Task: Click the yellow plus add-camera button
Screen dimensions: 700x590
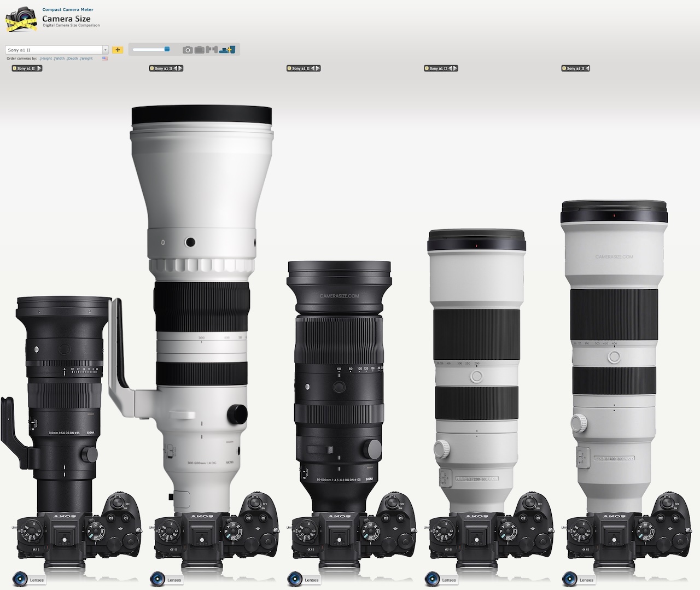Action: (x=118, y=50)
